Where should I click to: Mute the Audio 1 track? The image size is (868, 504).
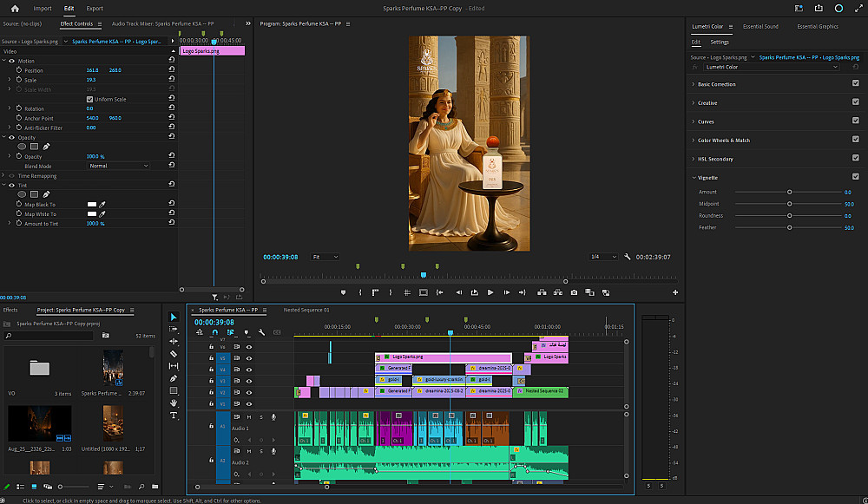(249, 417)
